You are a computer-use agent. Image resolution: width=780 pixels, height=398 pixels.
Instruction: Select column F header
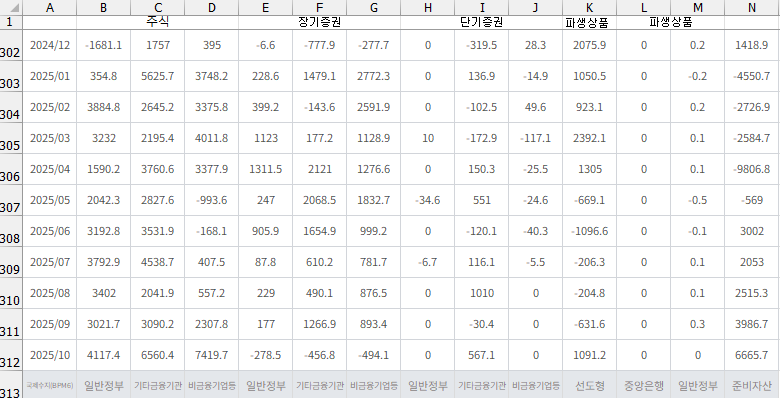click(319, 7)
